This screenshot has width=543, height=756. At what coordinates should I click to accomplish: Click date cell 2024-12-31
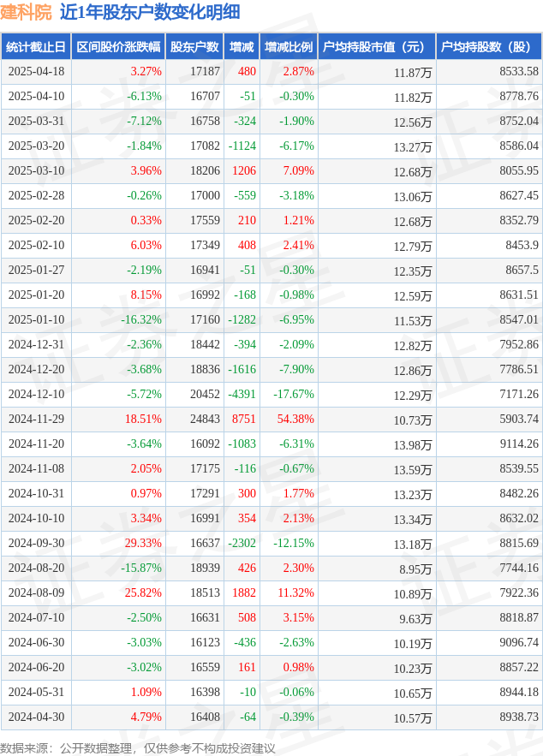pos(36,344)
